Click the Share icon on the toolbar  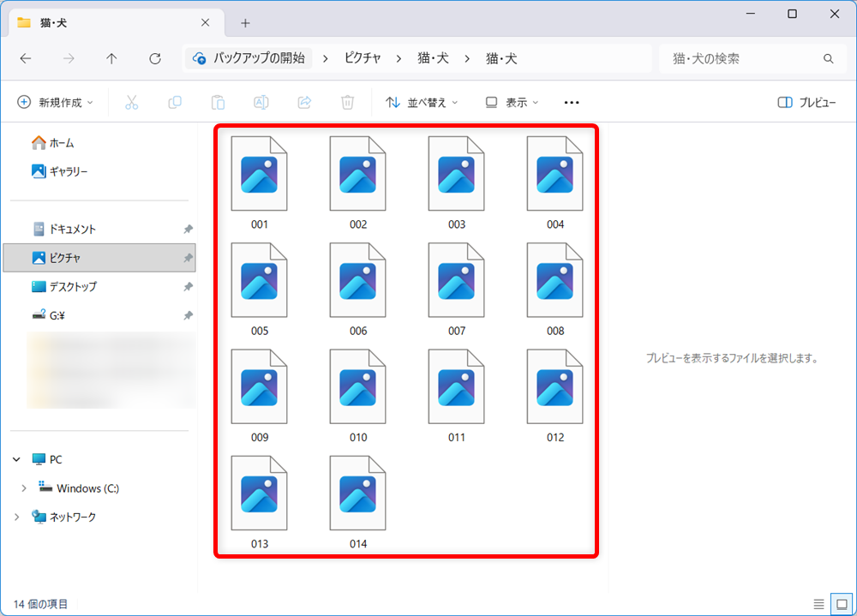pos(303,102)
